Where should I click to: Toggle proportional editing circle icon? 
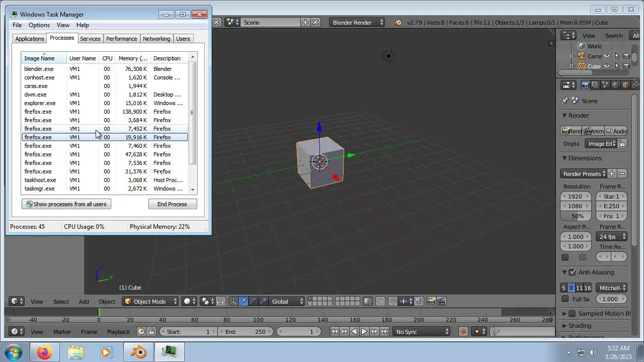coord(380,301)
